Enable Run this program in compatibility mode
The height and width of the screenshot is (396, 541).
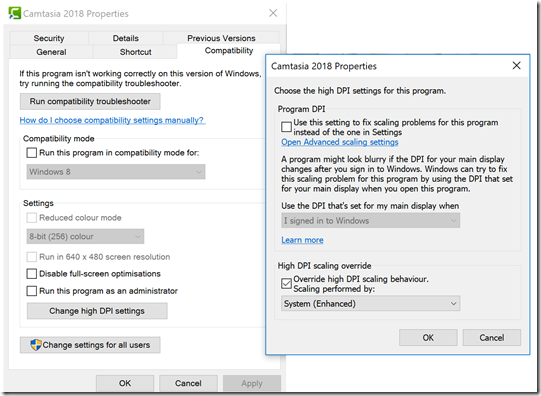(32, 152)
